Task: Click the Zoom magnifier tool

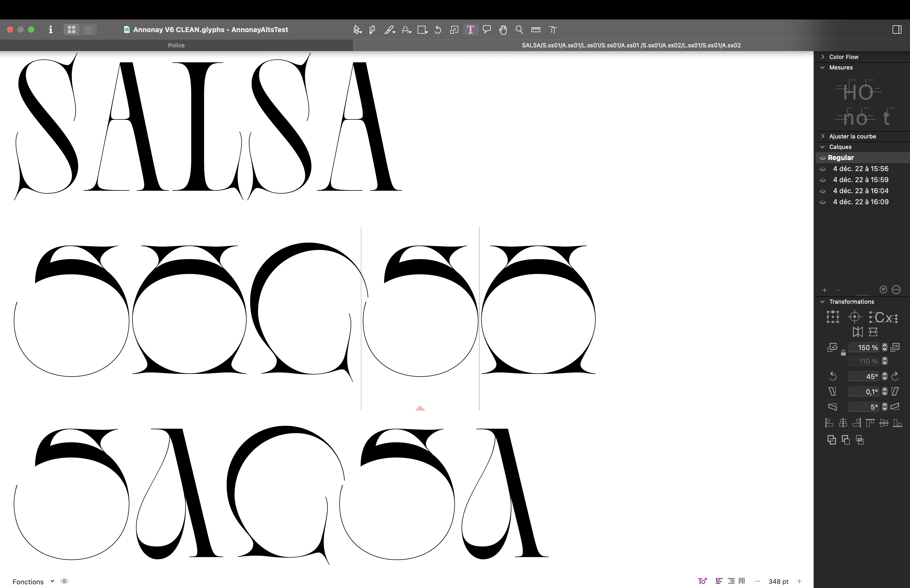Action: pyautogui.click(x=519, y=30)
